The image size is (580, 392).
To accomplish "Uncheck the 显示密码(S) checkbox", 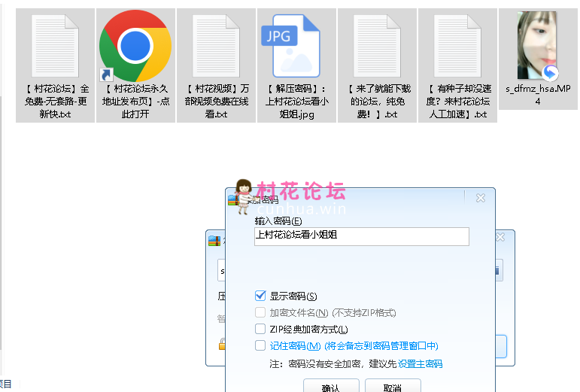I will click(x=260, y=296).
